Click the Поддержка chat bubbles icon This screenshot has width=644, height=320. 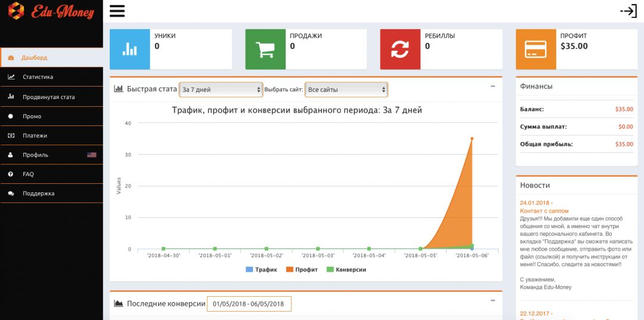[11, 193]
